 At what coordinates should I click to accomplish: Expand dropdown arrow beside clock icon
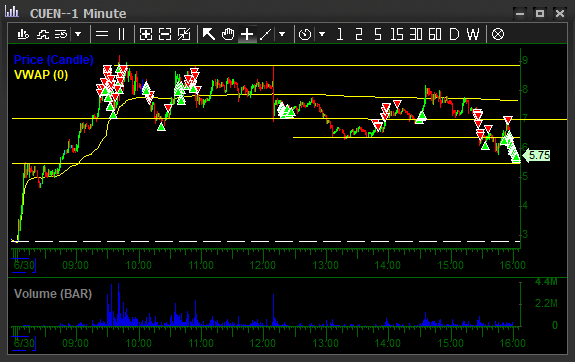[322, 34]
